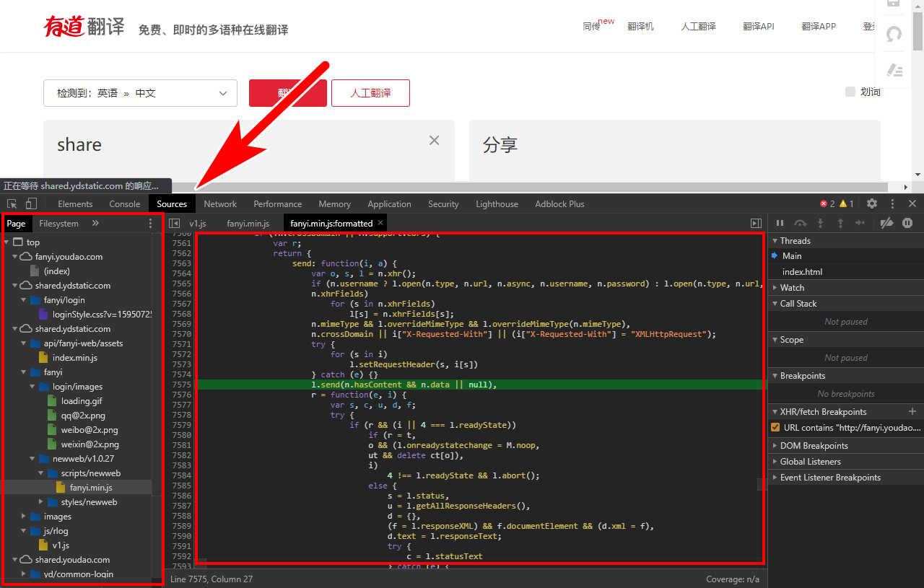Image resolution: width=924 pixels, height=588 pixels.
Task: Click the 人工翻译 button beside the translate button
Action: [x=370, y=93]
